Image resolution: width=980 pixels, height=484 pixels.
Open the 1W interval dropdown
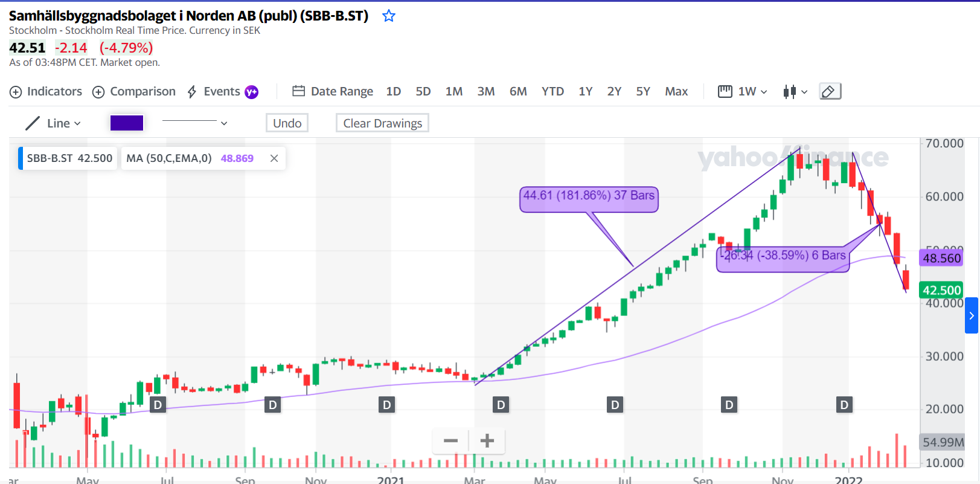[x=752, y=91]
